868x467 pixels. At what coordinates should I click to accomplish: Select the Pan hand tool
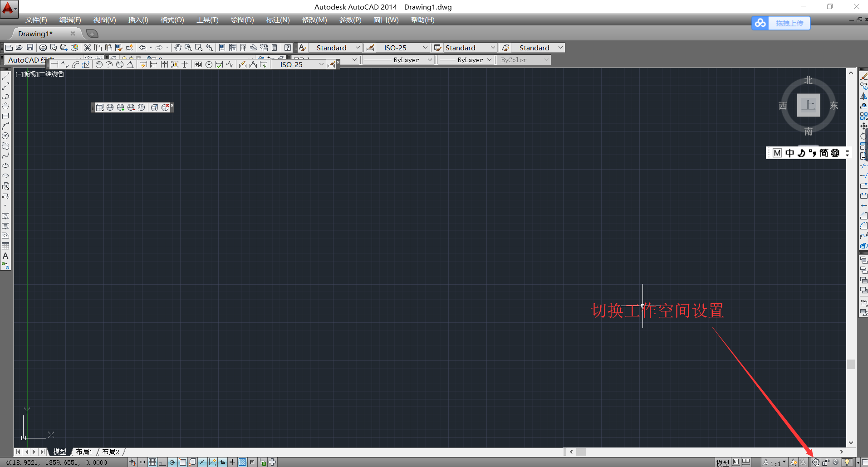click(178, 48)
